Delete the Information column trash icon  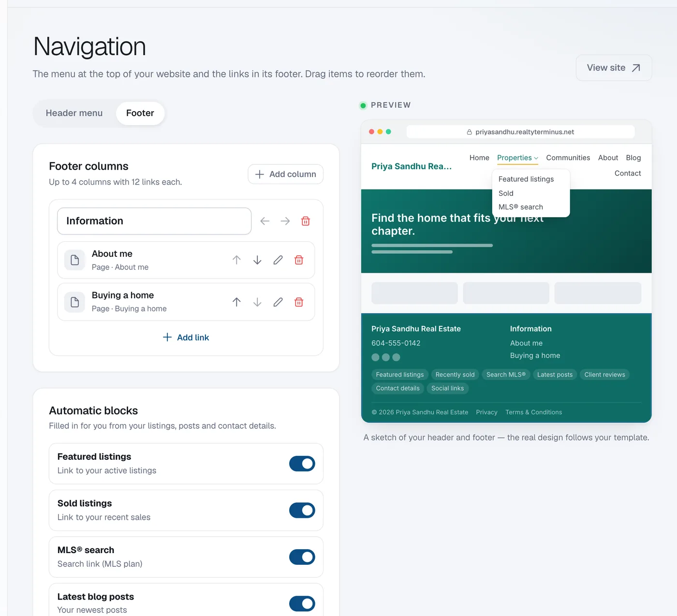tap(306, 221)
